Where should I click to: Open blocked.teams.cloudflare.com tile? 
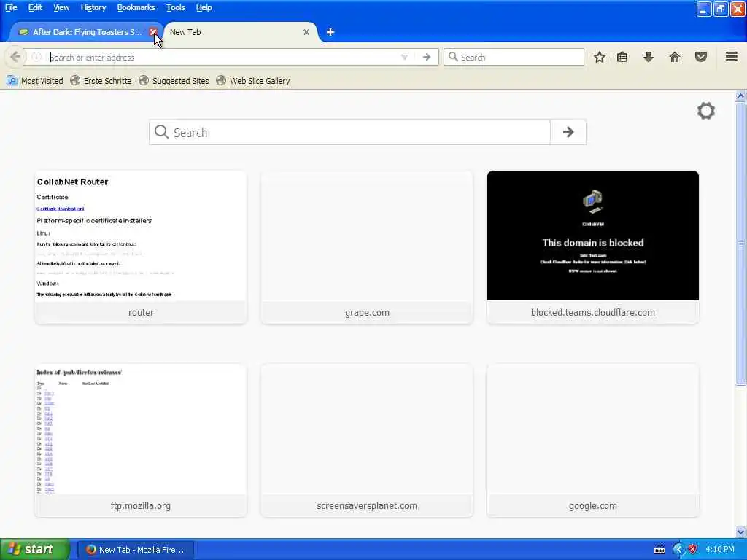(592, 247)
